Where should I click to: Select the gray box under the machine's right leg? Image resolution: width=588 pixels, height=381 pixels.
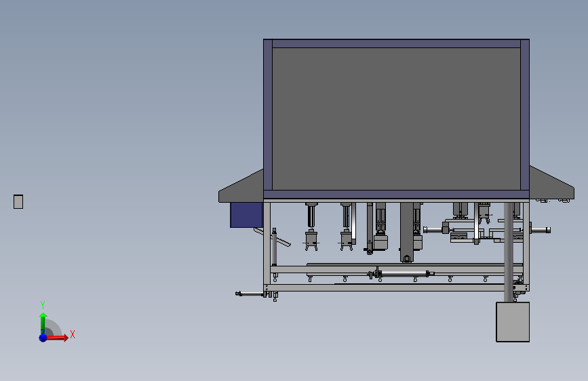513,322
